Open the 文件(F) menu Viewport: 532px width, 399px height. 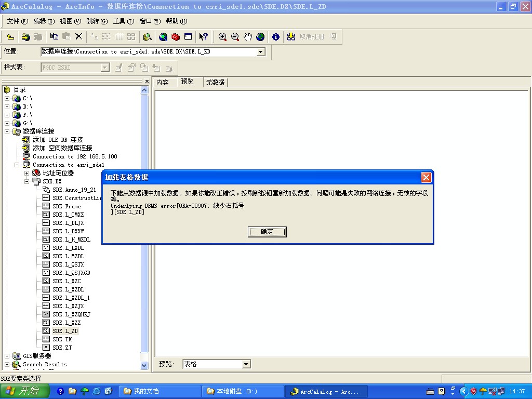(17, 21)
